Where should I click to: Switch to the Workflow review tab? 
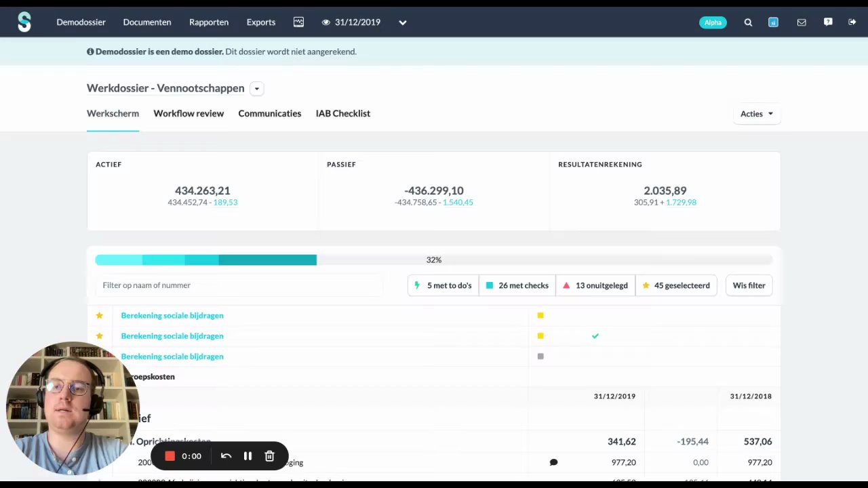189,113
